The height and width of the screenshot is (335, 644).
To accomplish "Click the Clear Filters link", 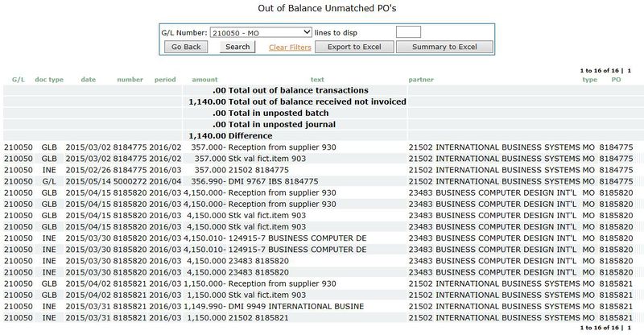I will 290,48.
